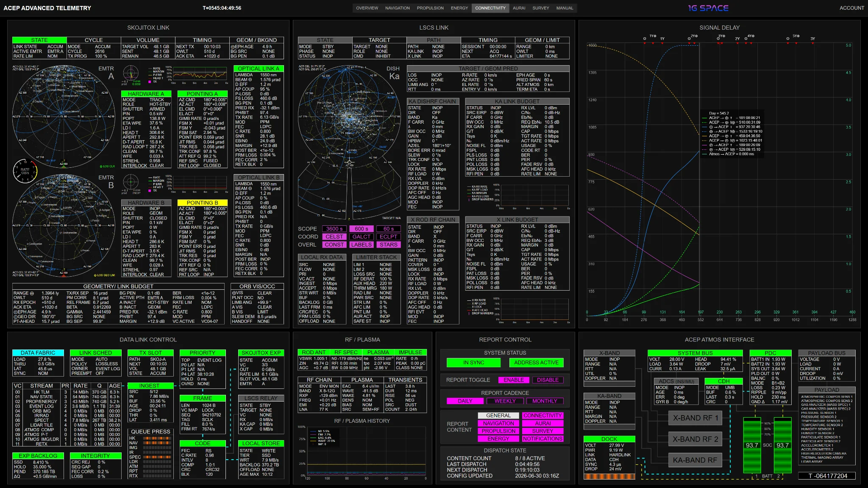Click the 1G SPACE logo
This screenshot has width=868, height=488.
coord(708,8)
